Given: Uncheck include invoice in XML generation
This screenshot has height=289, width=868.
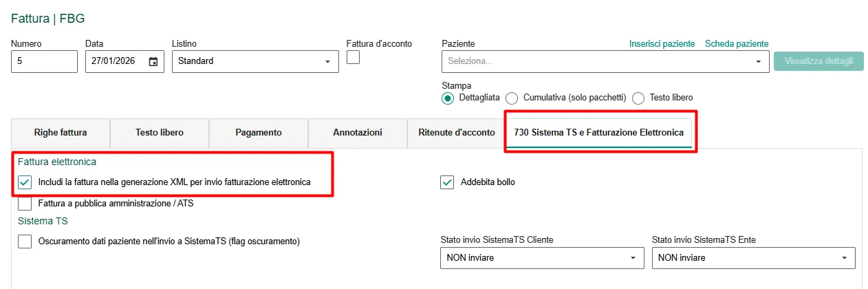Looking at the screenshot, I should pyautogui.click(x=25, y=182).
